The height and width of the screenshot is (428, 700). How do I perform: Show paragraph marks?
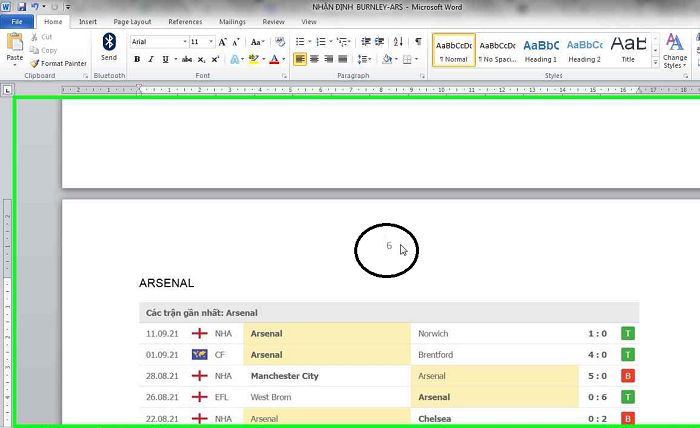tap(418, 42)
